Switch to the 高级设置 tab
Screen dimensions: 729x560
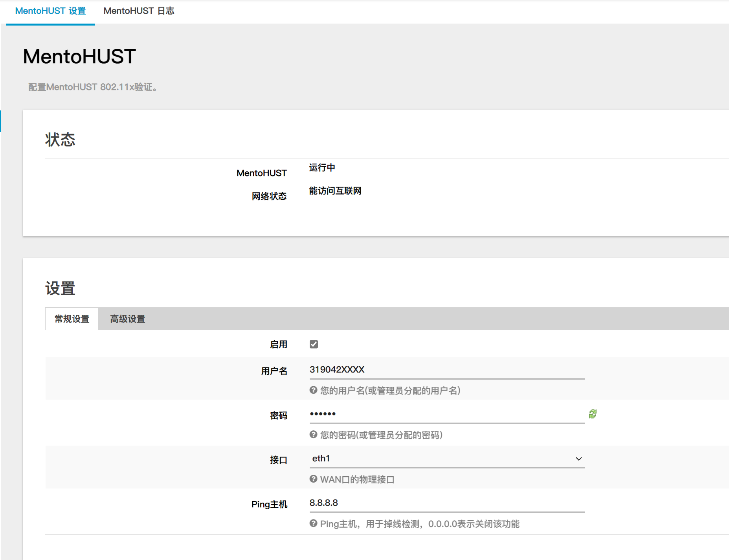click(x=127, y=319)
